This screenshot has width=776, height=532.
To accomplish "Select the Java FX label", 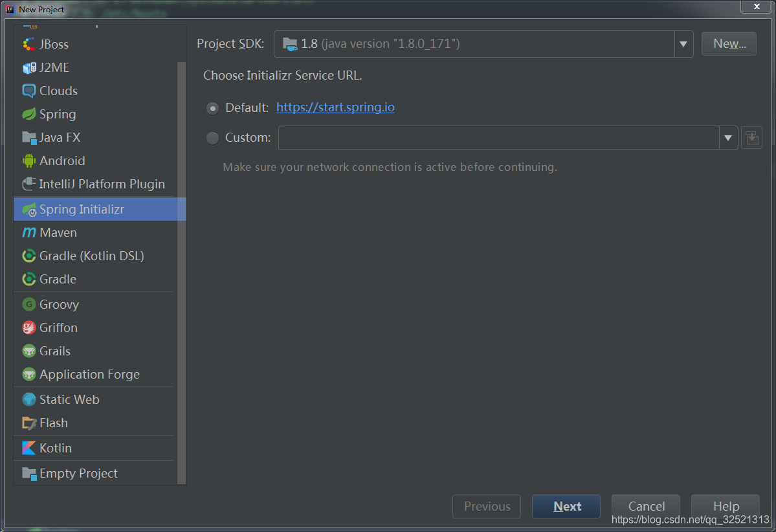I will pos(60,137).
